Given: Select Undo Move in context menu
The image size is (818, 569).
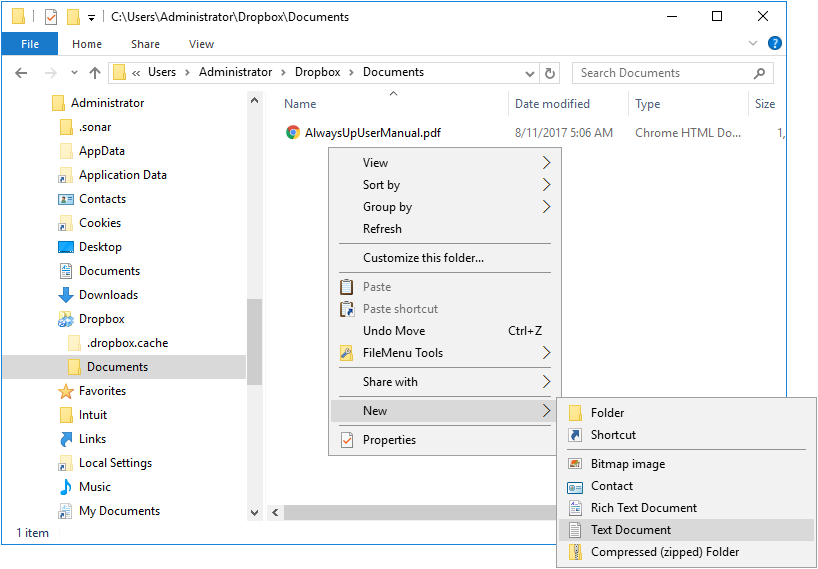Looking at the screenshot, I should (x=446, y=331).
